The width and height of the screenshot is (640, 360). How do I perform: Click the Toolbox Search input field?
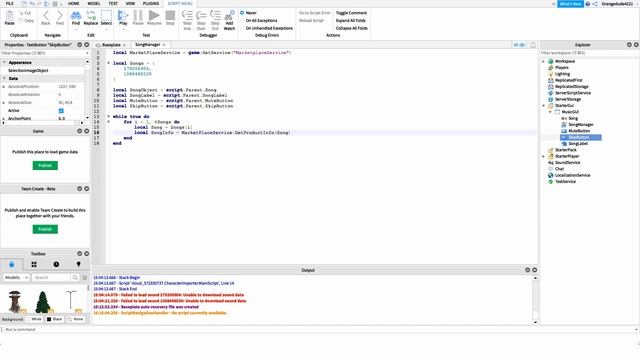click(51, 278)
